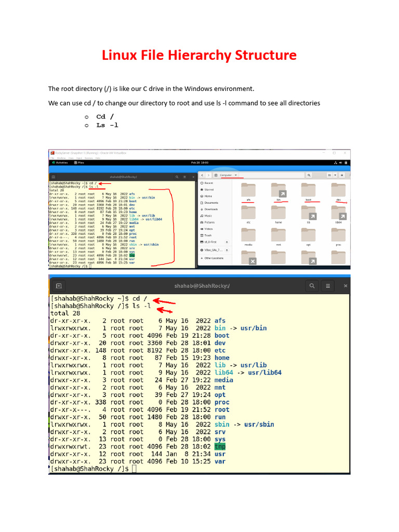Select the lib64 symlink folder in Files

[x=339, y=212]
